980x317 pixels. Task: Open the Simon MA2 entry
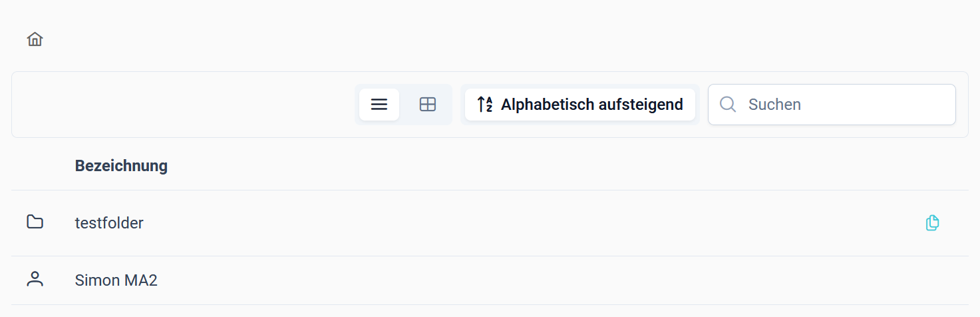coord(116,280)
